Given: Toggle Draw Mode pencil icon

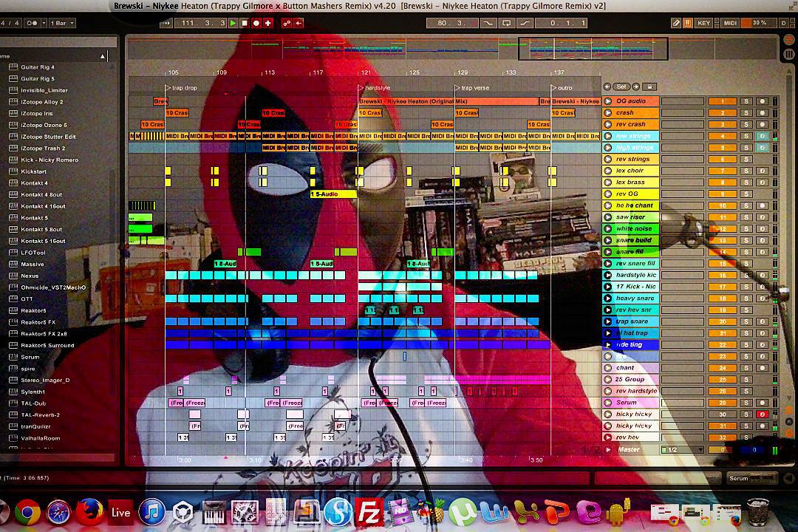Looking at the screenshot, I should [x=676, y=23].
